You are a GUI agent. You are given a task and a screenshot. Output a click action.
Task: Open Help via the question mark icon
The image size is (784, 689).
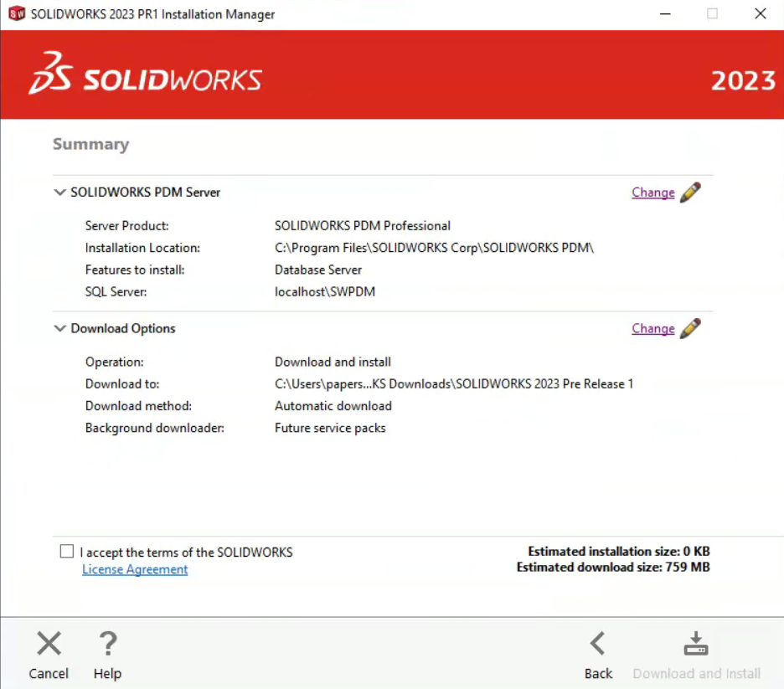click(x=107, y=643)
